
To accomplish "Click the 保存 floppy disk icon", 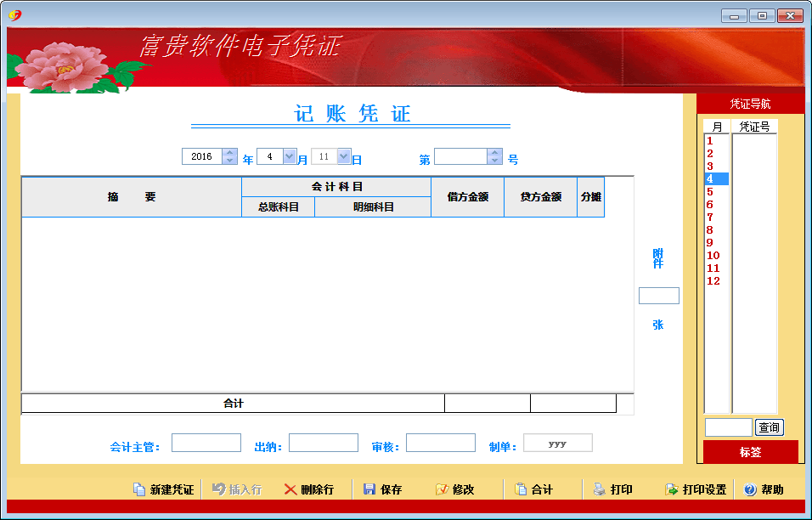I will pos(369,489).
